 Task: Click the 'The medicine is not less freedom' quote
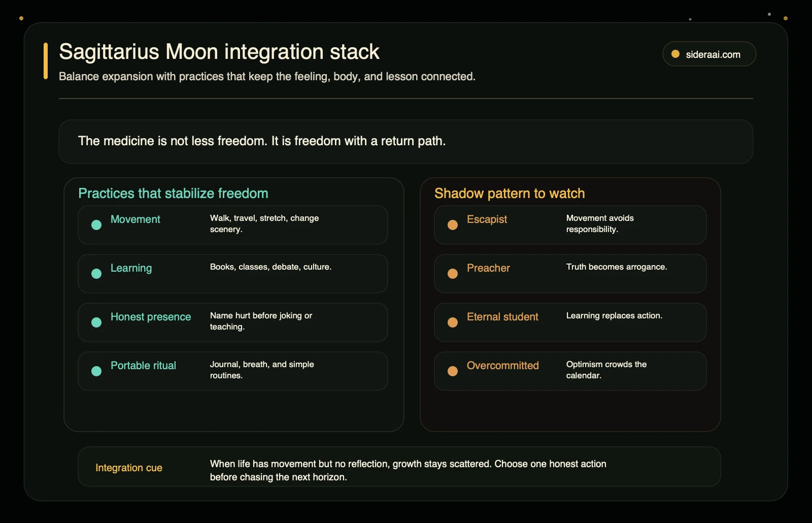tap(262, 141)
